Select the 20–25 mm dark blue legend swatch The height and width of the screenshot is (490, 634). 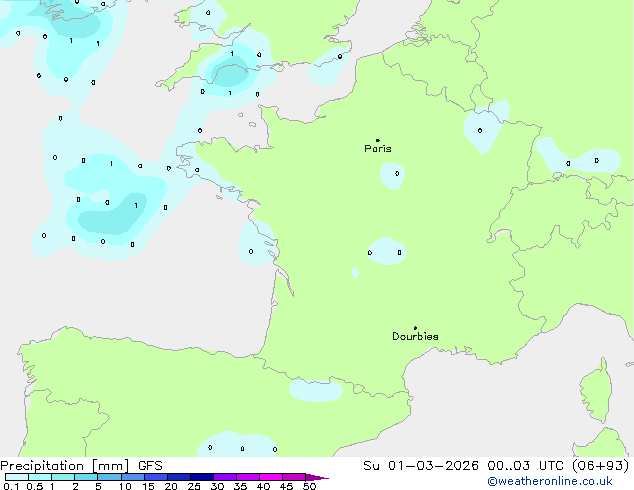click(x=179, y=477)
